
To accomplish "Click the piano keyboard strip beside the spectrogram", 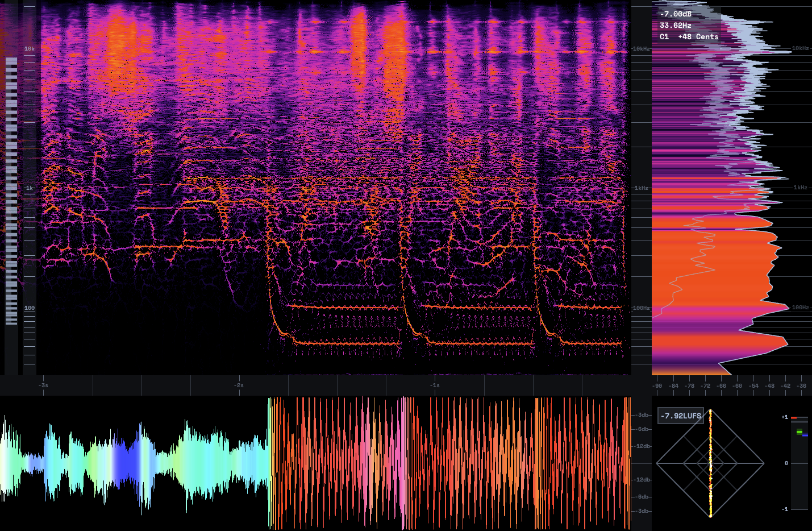I will (x=11, y=190).
